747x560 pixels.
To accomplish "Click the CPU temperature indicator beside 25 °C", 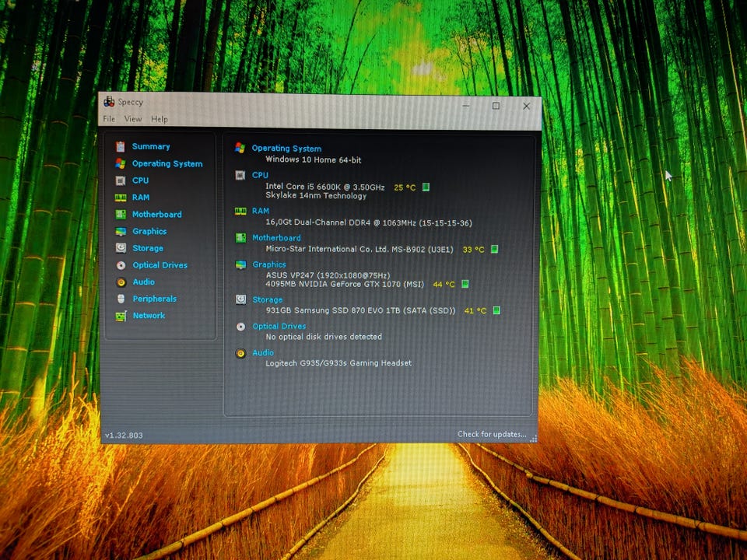I will click(426, 187).
